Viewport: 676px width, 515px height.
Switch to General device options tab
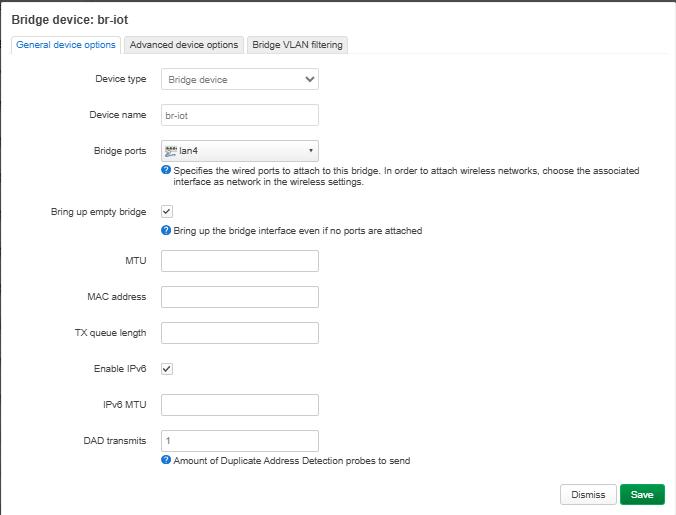tap(66, 45)
